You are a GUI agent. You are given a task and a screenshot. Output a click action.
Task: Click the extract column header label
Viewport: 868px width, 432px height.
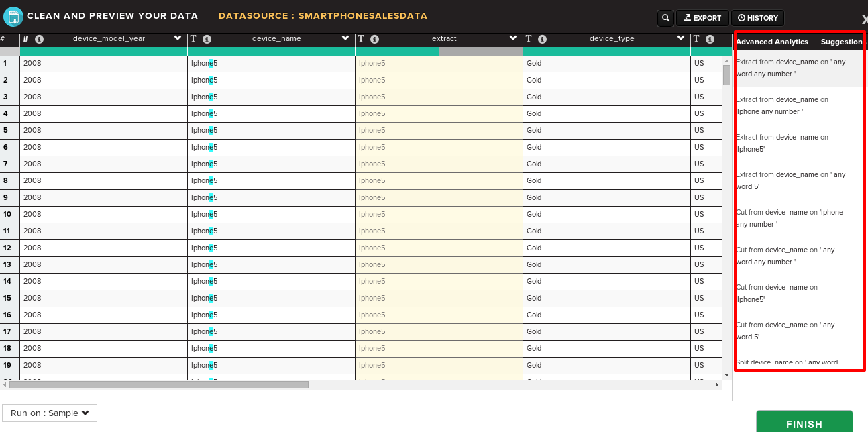click(x=444, y=38)
